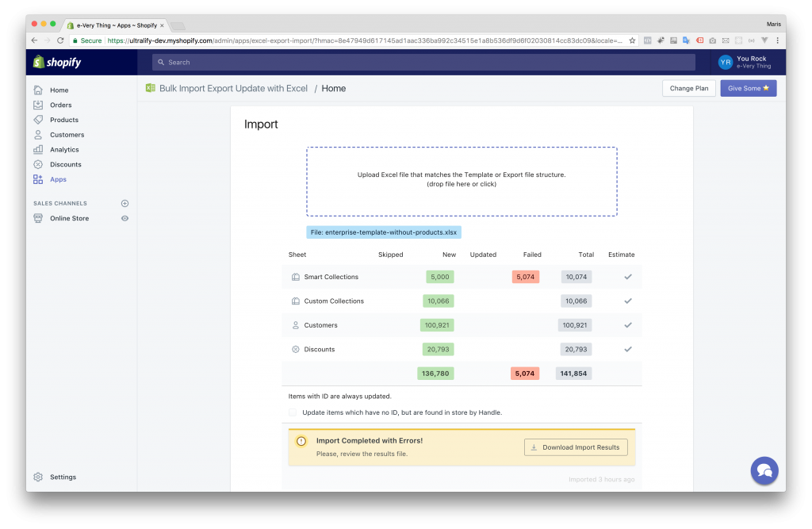812x529 pixels.
Task: Click the checkmark for the Discounts sheet row
Action: 628,349
